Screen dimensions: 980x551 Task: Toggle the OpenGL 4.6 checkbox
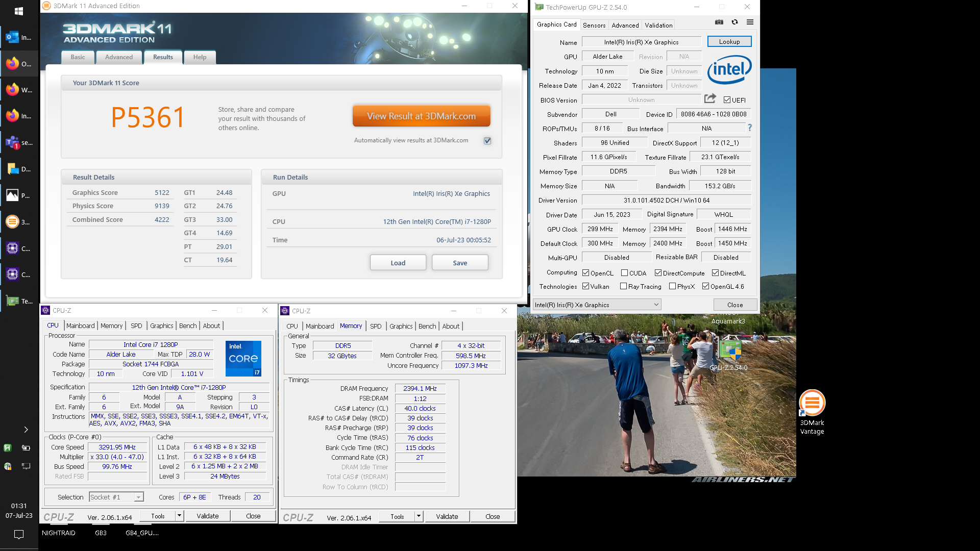(x=705, y=286)
